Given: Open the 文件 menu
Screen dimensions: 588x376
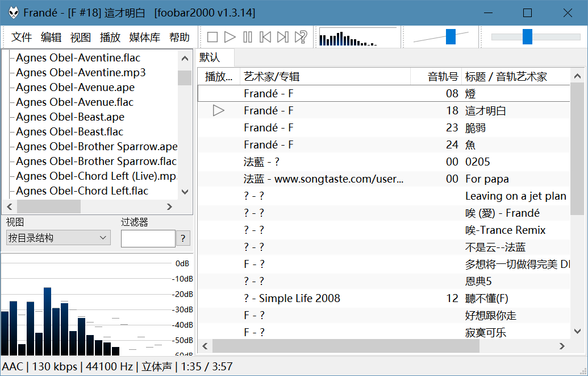Looking at the screenshot, I should pos(22,37).
